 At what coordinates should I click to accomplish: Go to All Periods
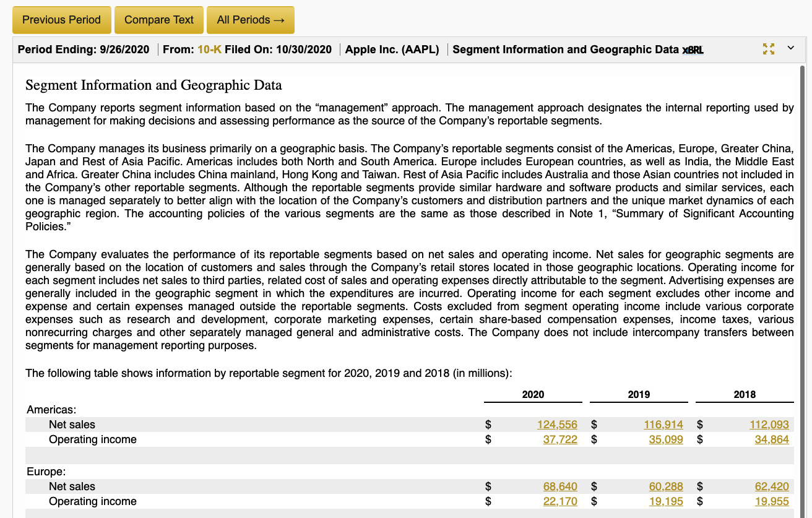(250, 20)
